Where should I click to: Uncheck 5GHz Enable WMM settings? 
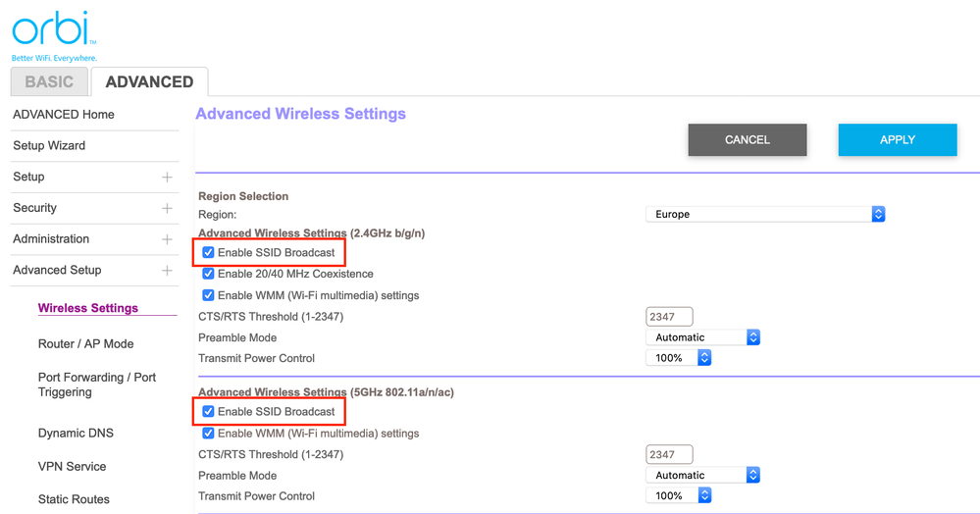[208, 434]
